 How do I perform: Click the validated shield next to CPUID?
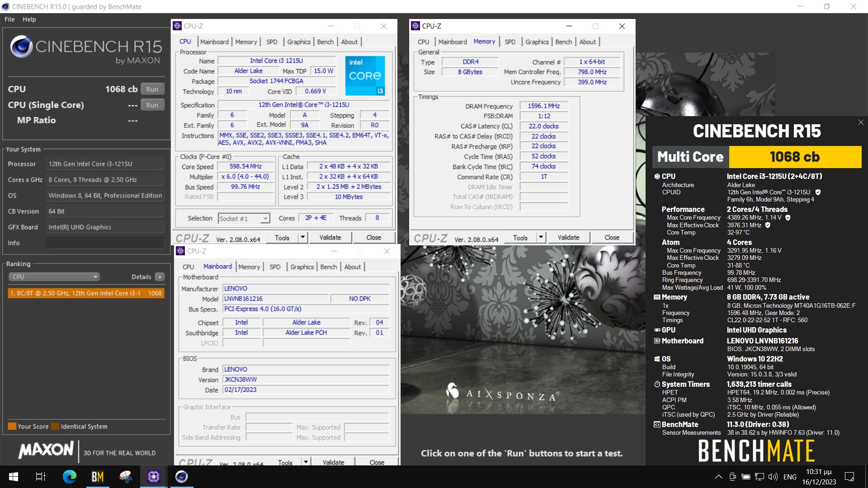click(818, 192)
